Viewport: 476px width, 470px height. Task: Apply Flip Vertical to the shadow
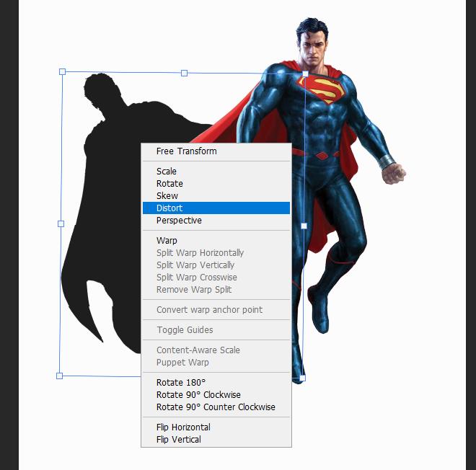click(x=216, y=439)
